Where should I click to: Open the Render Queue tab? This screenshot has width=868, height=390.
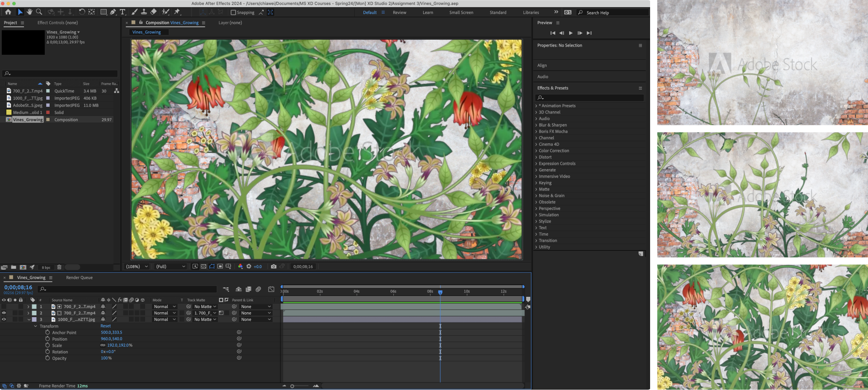79,278
